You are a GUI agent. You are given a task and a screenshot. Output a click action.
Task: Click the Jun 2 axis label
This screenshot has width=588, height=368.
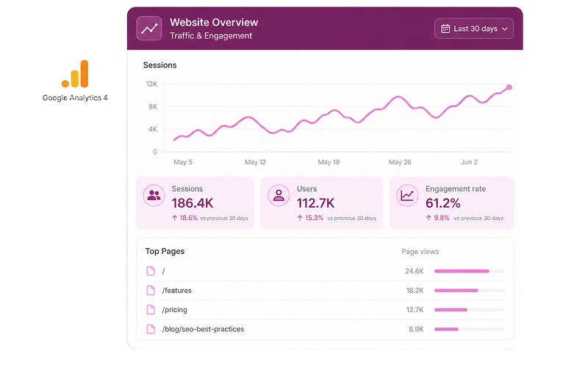[469, 162]
